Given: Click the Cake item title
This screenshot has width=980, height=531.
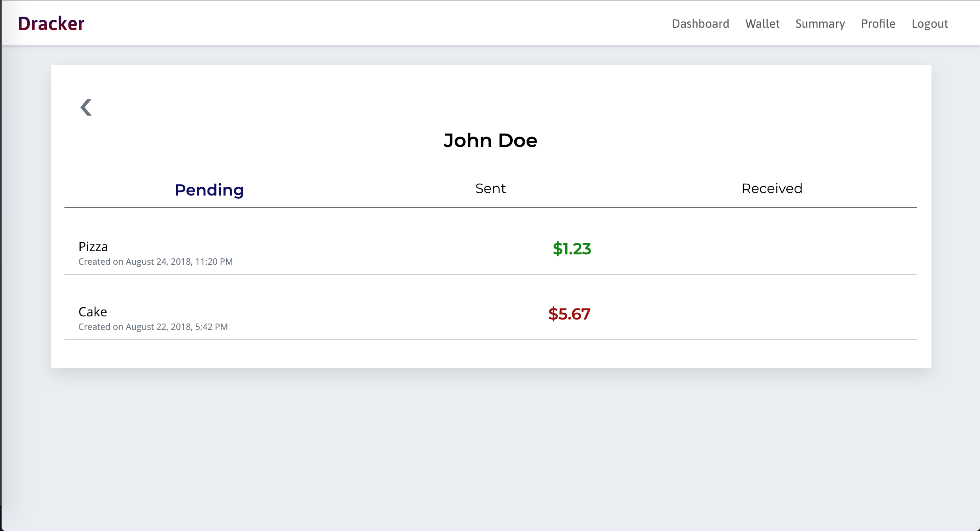Looking at the screenshot, I should point(93,312).
